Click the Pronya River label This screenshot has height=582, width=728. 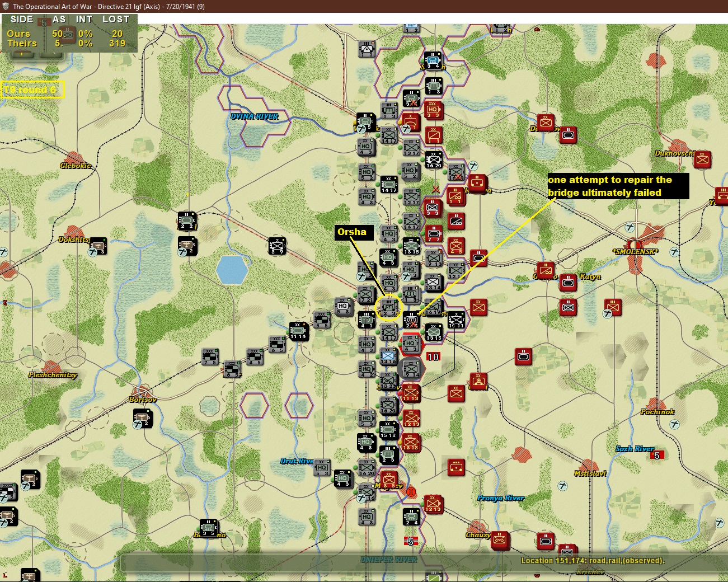click(501, 498)
